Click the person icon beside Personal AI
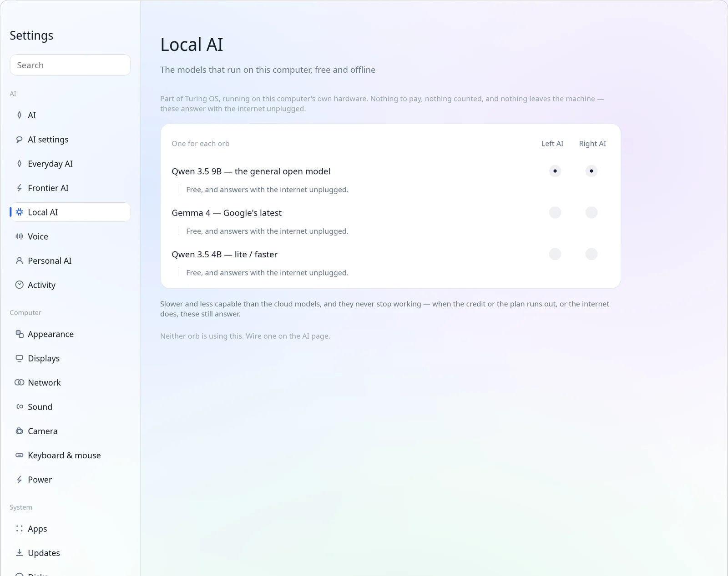This screenshot has width=728, height=576. (19, 260)
